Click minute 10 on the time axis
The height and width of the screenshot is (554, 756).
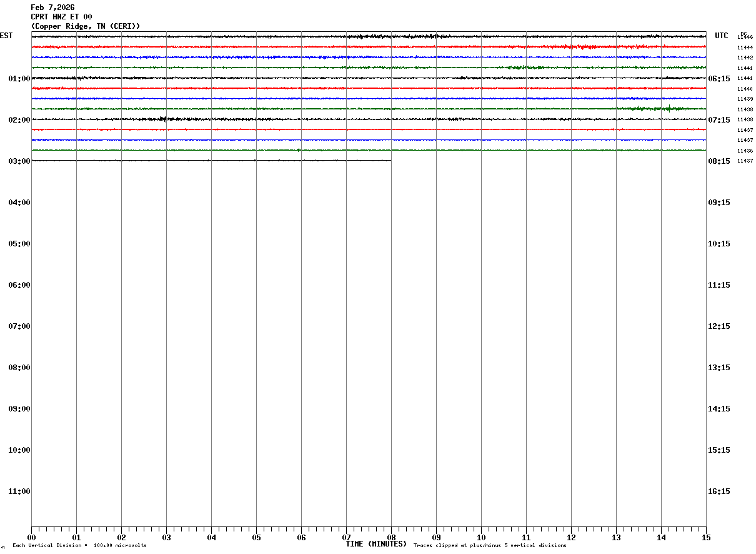point(481,538)
